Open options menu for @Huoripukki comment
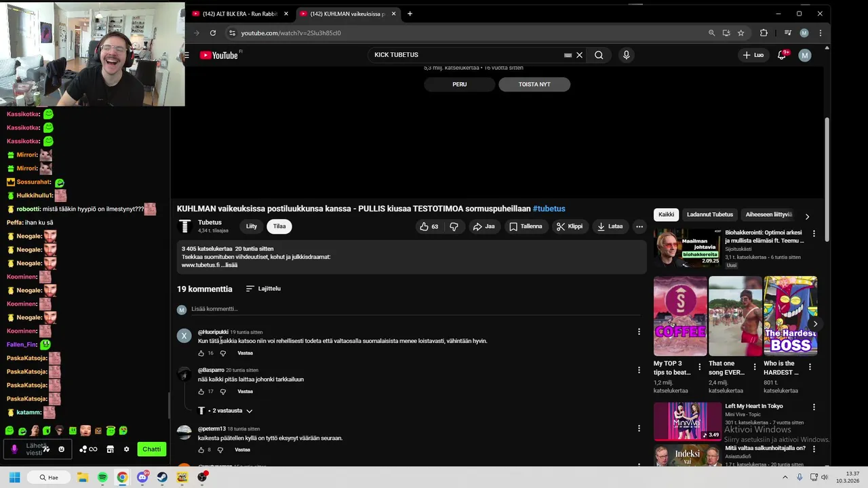868x488 pixels. coord(638,331)
